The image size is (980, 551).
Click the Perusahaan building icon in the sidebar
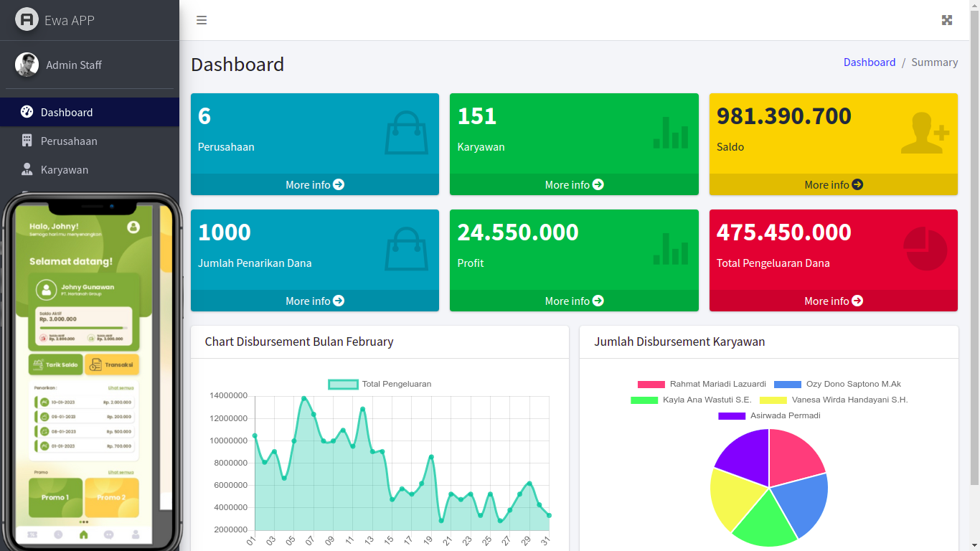[x=27, y=141]
